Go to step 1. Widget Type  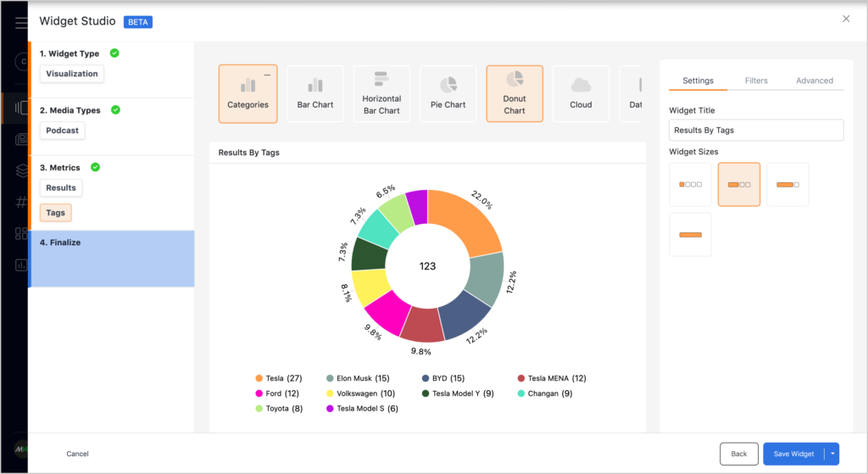click(70, 53)
